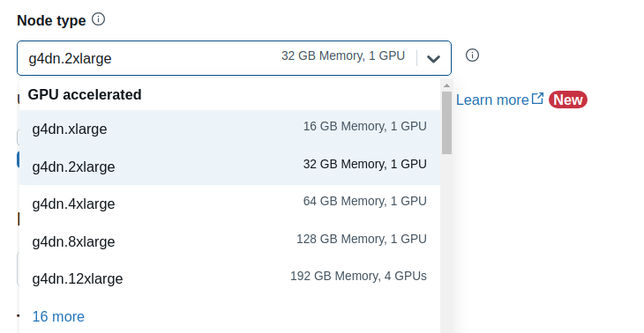Click the "Node type" label

[x=51, y=20]
